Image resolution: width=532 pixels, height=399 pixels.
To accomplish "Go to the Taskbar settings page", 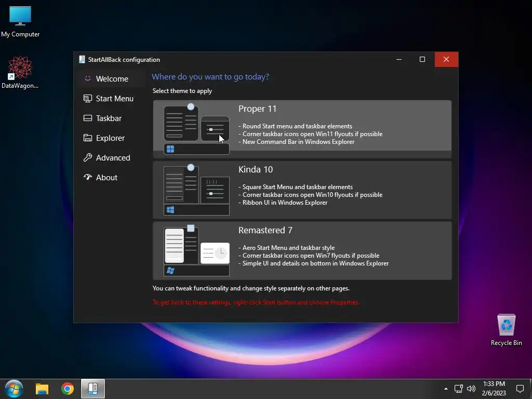I will pyautogui.click(x=112, y=118).
